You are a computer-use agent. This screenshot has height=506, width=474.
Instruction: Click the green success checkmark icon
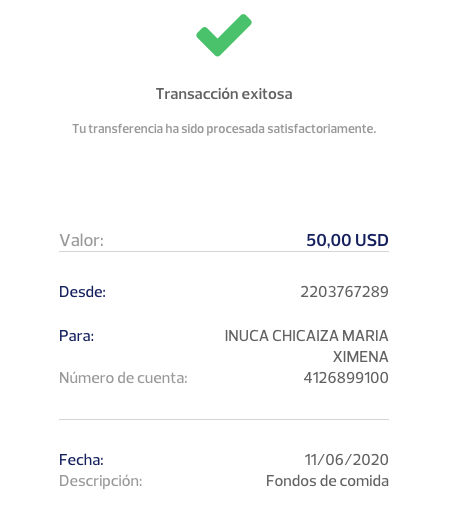pyautogui.click(x=224, y=35)
